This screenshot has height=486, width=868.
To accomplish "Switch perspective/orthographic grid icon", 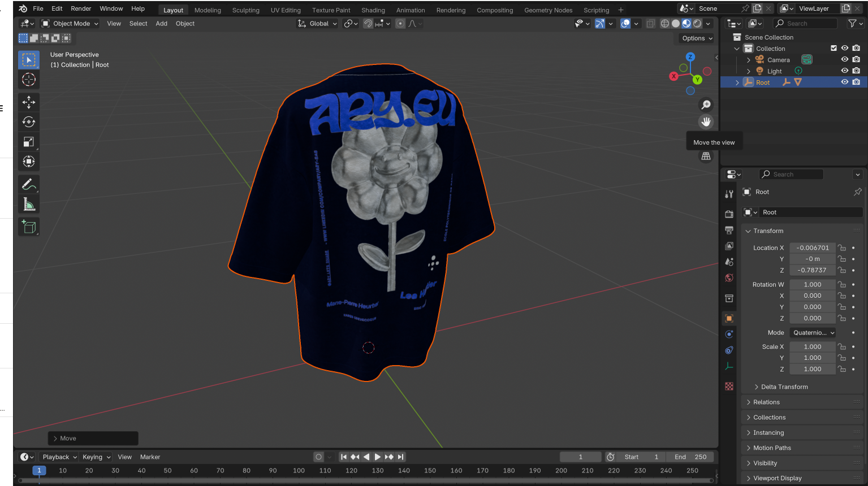I will [706, 156].
